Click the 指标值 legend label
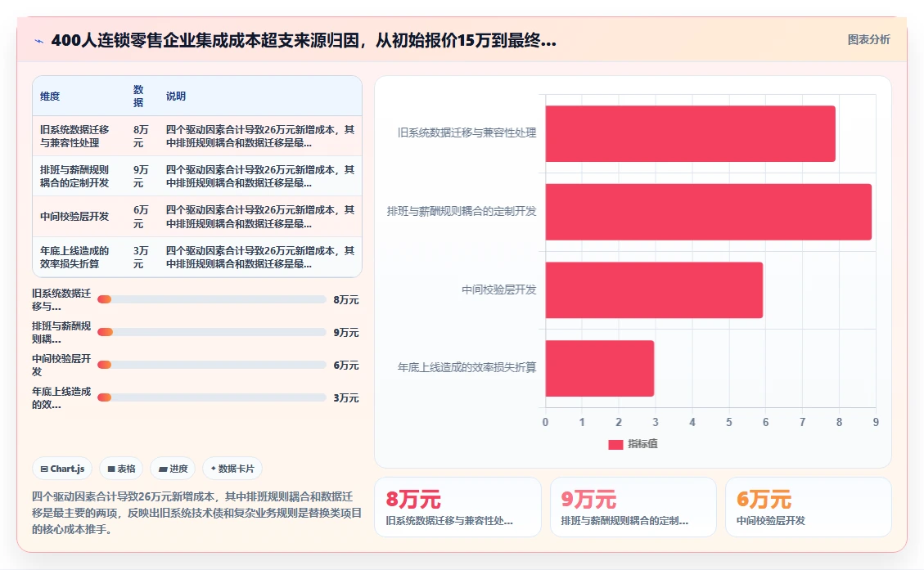Image resolution: width=924 pixels, height=570 pixels. (643, 444)
